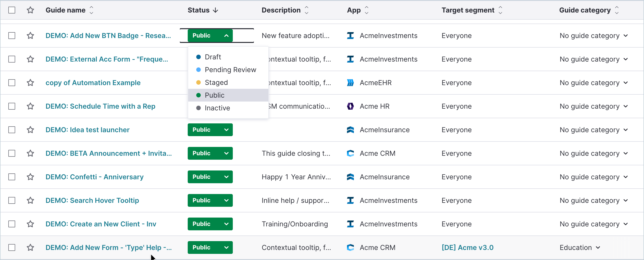Image resolution: width=644 pixels, height=260 pixels.
Task: Star the DEMO: Search Hover Tooltip guide
Action: coord(30,200)
